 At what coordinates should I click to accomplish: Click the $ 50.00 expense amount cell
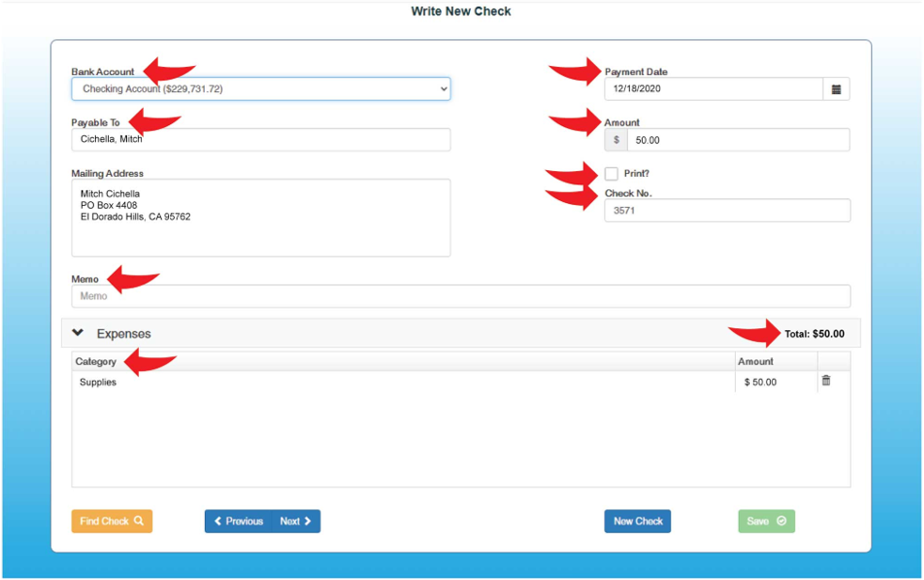coord(775,383)
